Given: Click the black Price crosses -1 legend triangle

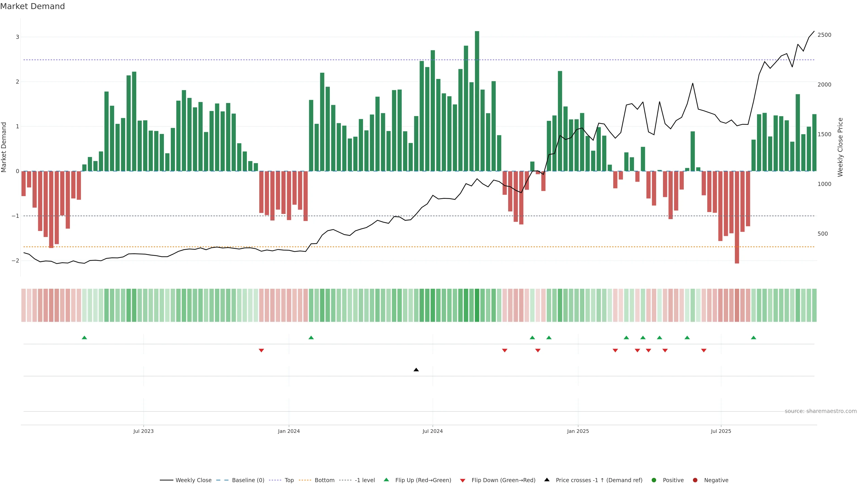Looking at the screenshot, I should pyautogui.click(x=547, y=480).
